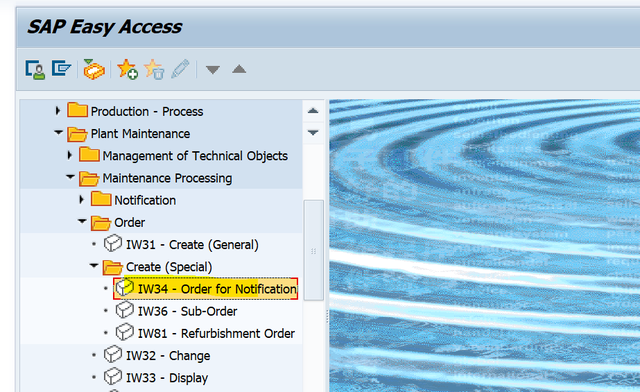Open the User Menu toolbar icon
Viewport: 640px width, 392px height.
click(35, 69)
